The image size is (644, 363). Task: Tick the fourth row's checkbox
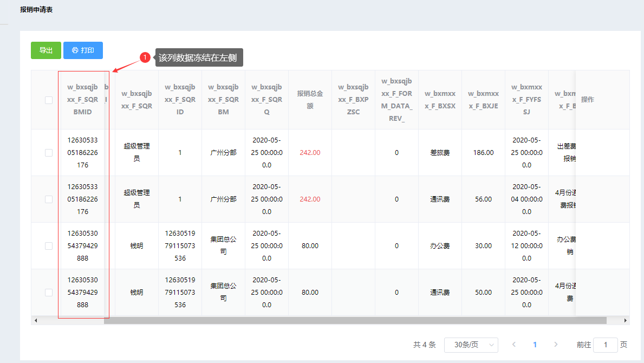point(49,293)
